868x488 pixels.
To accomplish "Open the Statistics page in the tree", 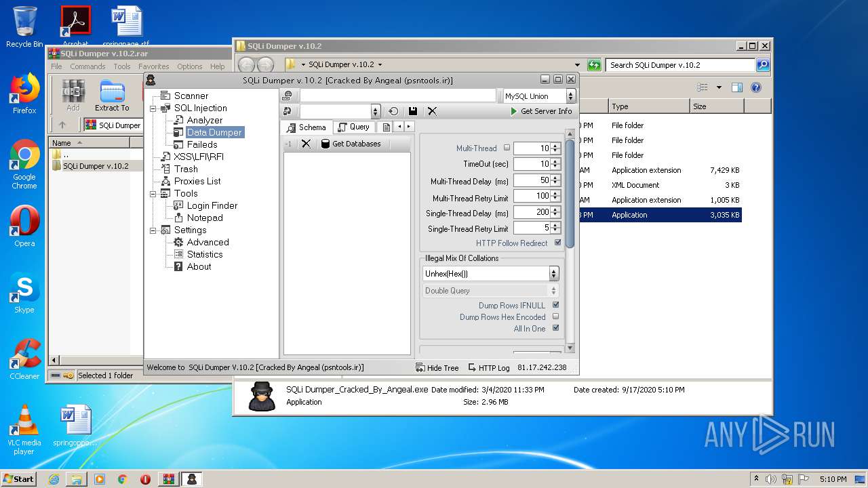I will [x=205, y=254].
